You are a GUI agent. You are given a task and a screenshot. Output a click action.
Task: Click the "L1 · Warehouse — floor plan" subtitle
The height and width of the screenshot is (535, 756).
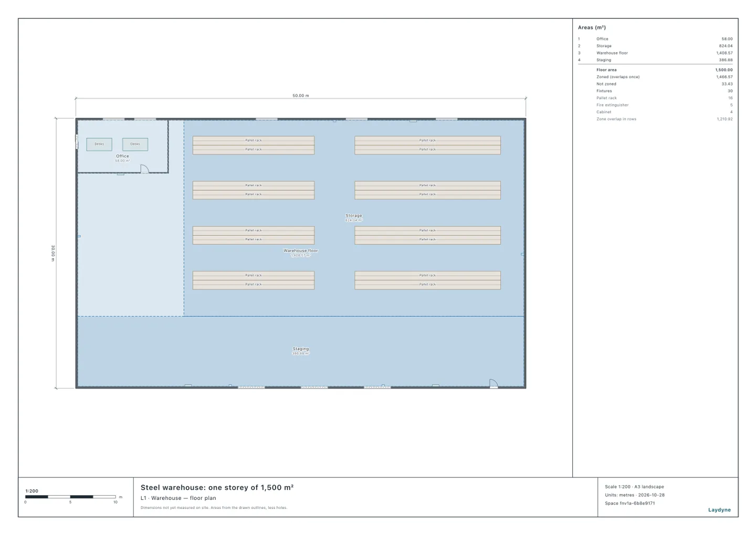click(x=178, y=498)
